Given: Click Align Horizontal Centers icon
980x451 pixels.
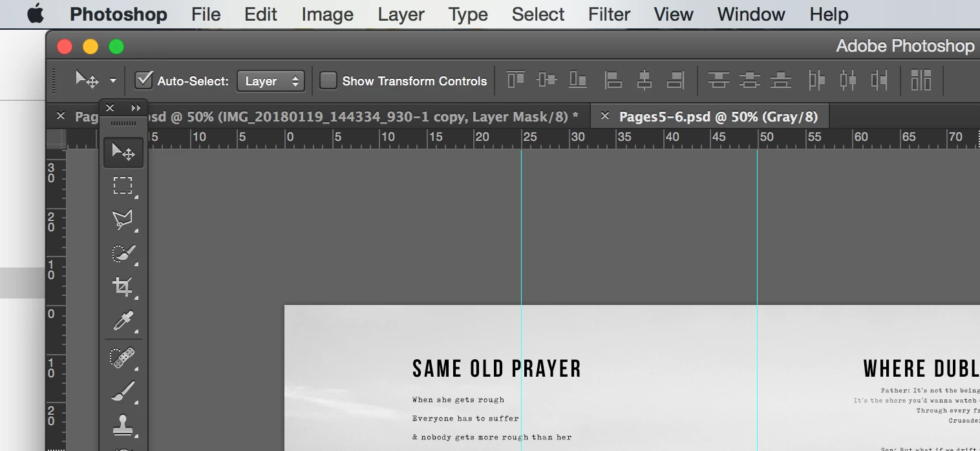Looking at the screenshot, I should 644,80.
